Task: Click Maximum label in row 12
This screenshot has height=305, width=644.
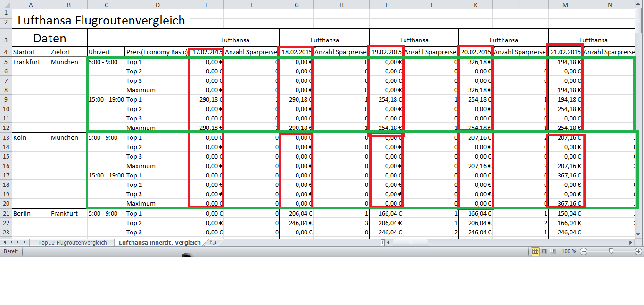Action: pyautogui.click(x=157, y=128)
